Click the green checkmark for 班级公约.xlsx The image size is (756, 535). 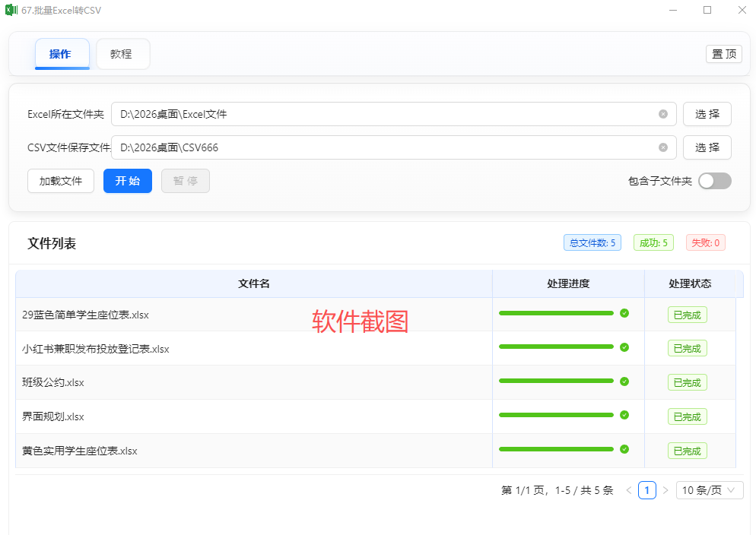point(624,381)
